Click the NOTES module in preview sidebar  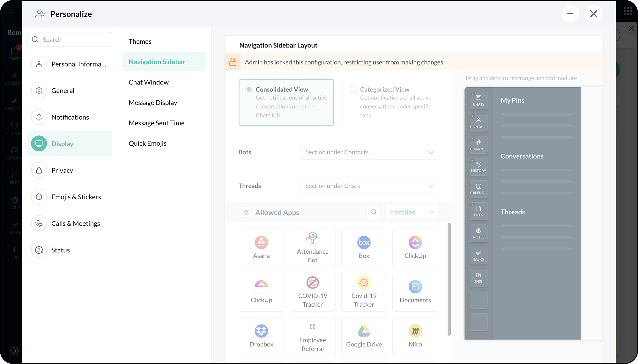pyautogui.click(x=478, y=233)
